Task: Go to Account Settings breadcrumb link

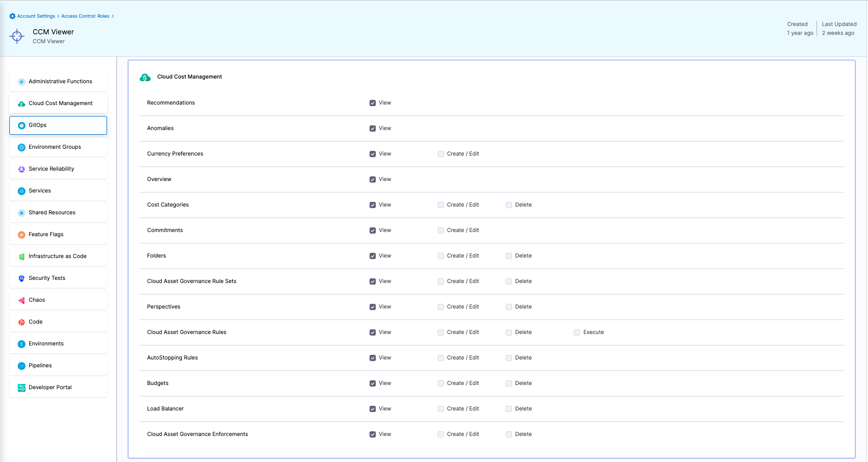Action: point(36,16)
